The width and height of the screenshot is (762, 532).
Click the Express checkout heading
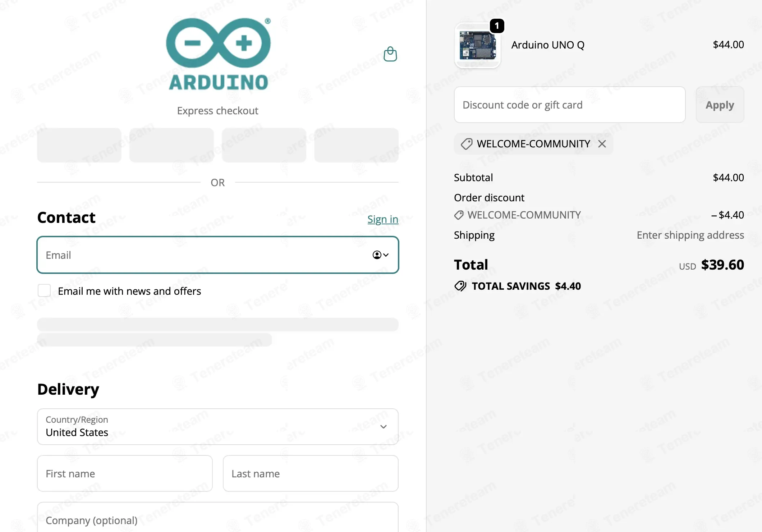(x=218, y=111)
